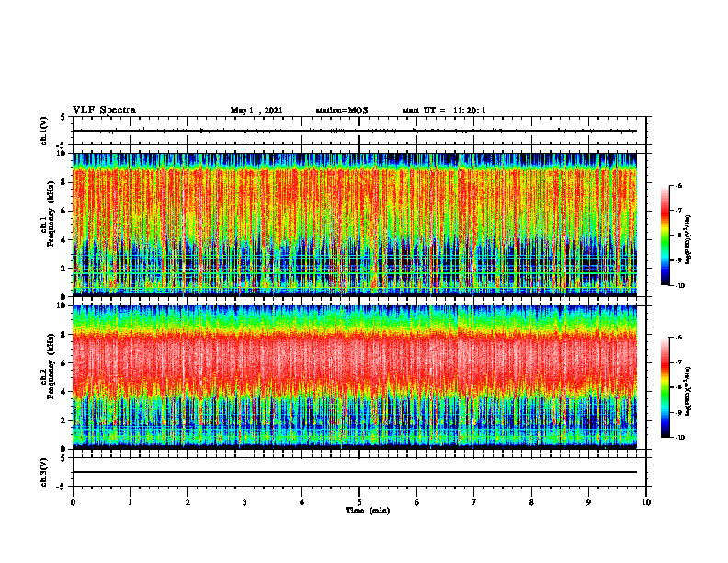Click tick label 3 on the time axis

coord(245,502)
